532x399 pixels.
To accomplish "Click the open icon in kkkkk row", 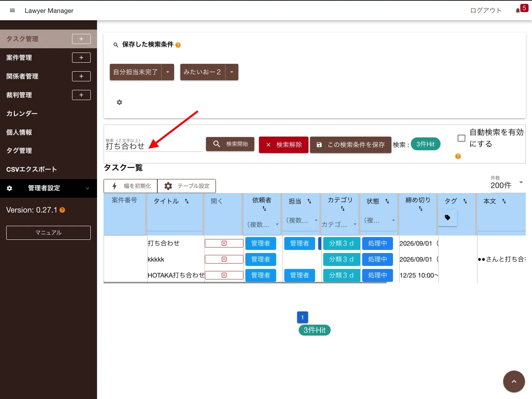I will [x=224, y=259].
